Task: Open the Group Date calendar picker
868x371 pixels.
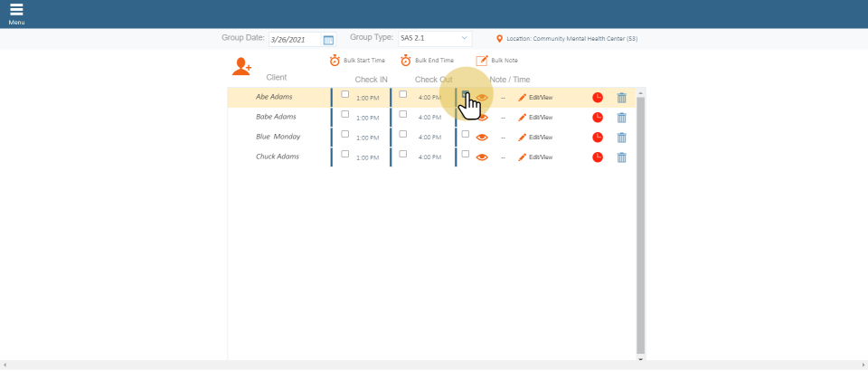Action: [x=328, y=40]
